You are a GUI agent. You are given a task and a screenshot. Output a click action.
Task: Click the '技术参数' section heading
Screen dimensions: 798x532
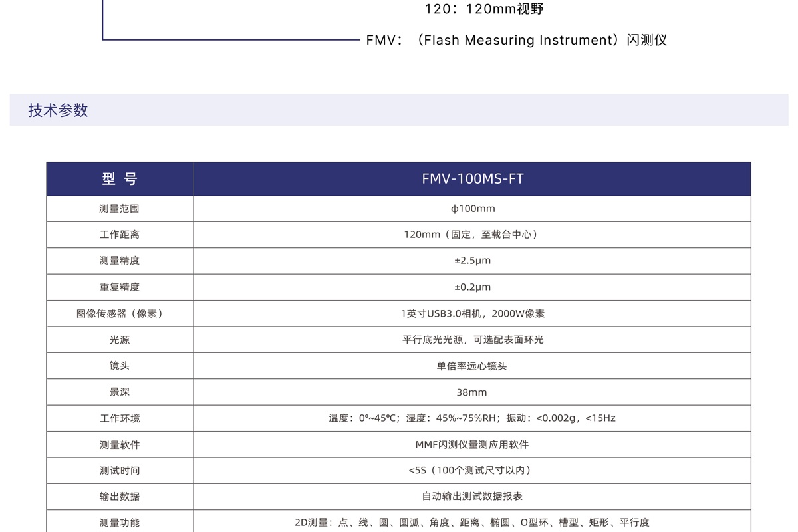[58, 110]
